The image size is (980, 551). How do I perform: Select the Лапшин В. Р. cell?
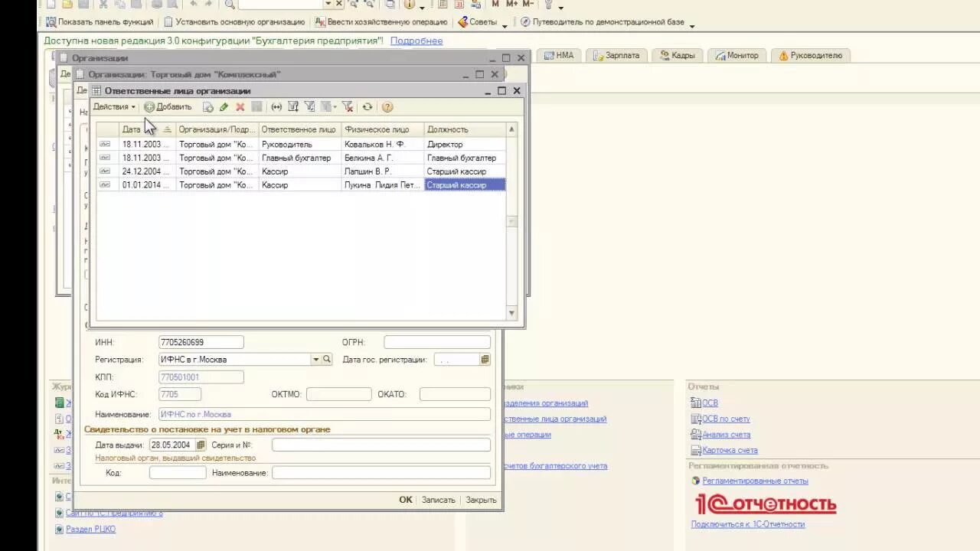[383, 171]
